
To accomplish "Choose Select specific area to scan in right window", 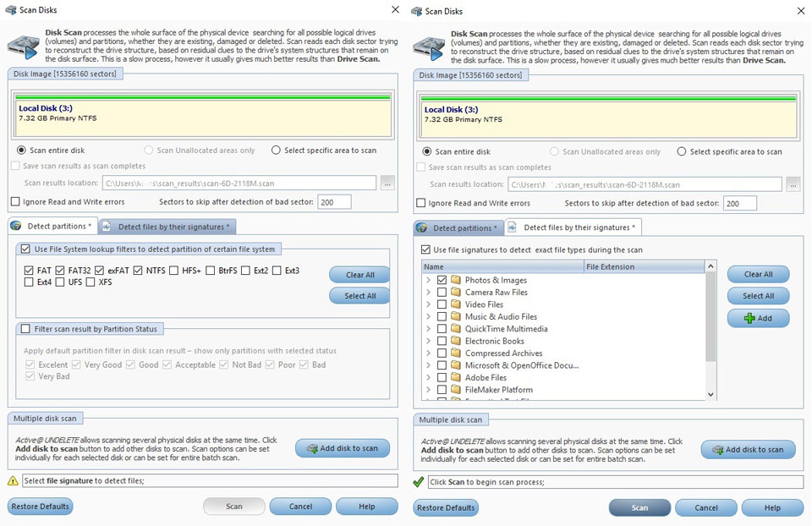I will point(682,151).
